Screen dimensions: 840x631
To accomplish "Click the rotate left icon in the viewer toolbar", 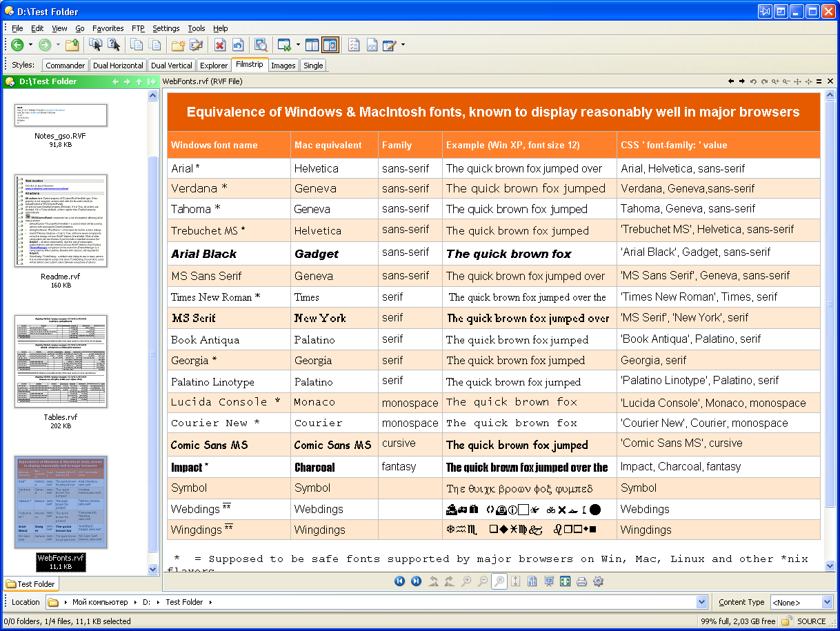I will pos(433,581).
